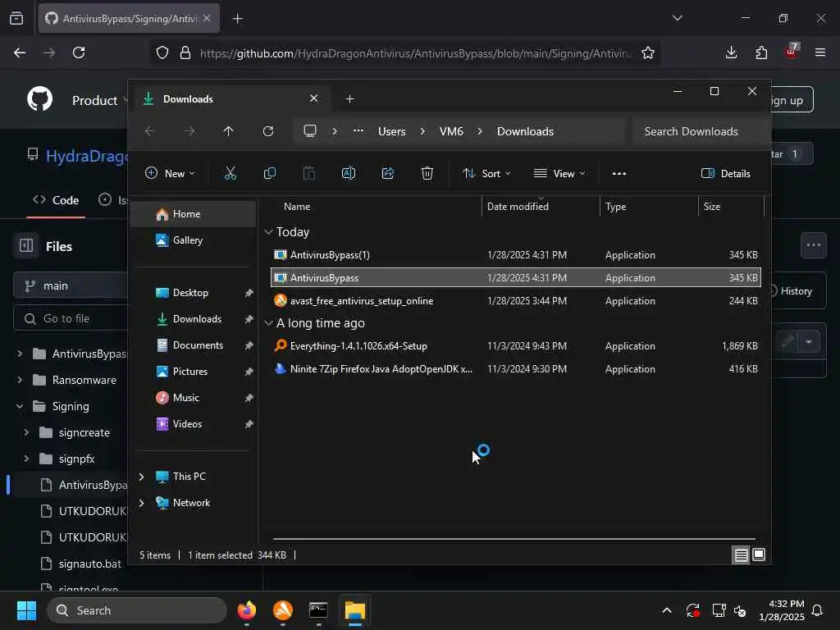Add a new Explorer tab
This screenshot has width=840, height=630.
pos(349,99)
